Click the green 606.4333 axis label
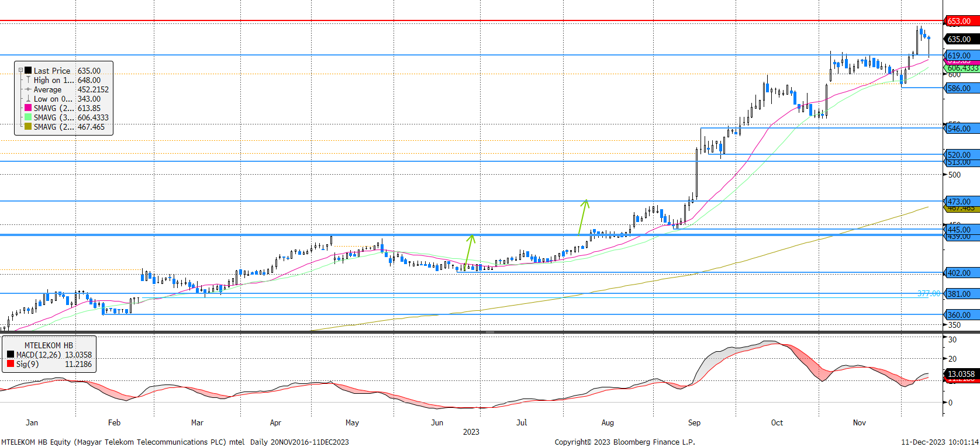 (x=962, y=68)
